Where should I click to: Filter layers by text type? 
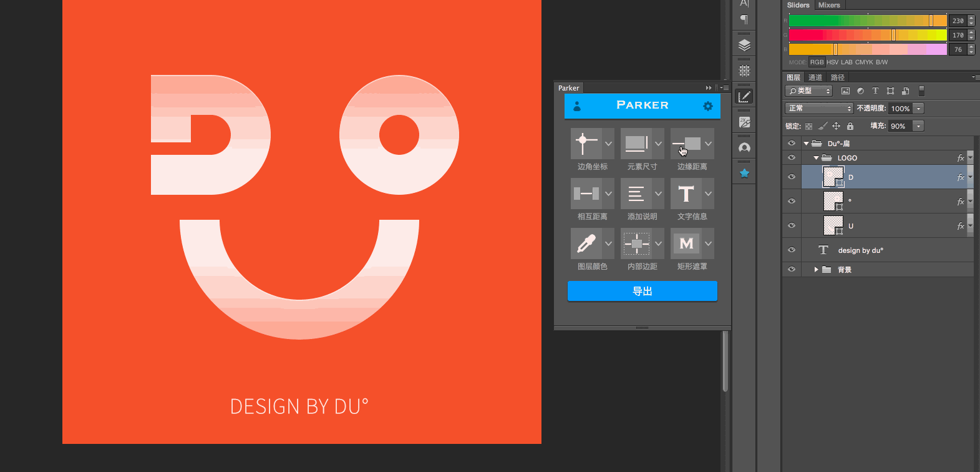click(875, 91)
